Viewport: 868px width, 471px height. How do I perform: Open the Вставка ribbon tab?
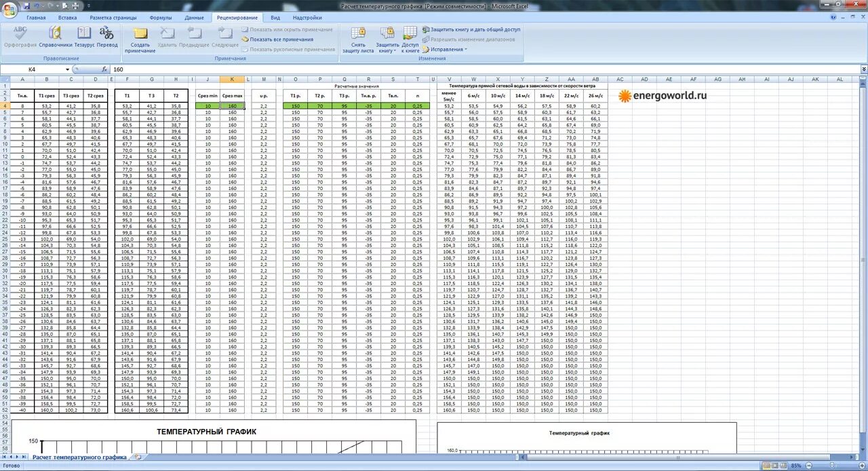coord(68,18)
